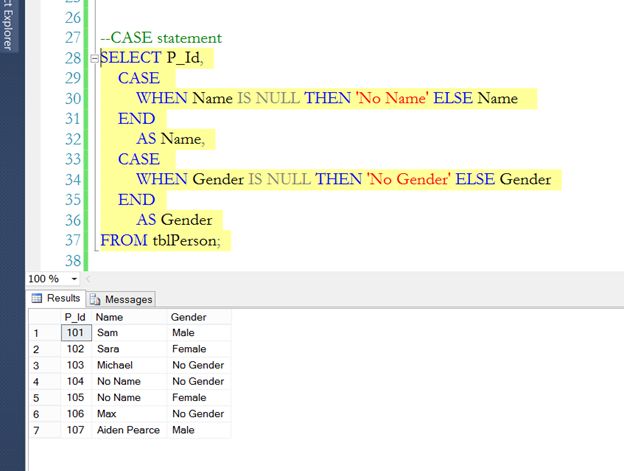
Task: Click No Gender in row 104
Action: [198, 381]
